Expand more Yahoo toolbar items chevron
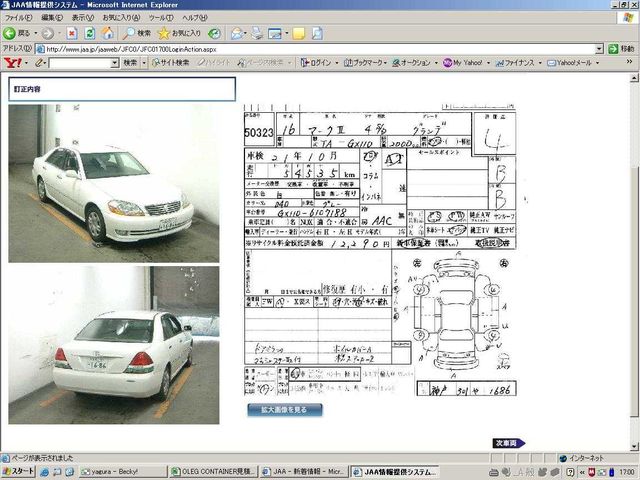This screenshot has width=640, height=480. pyautogui.click(x=629, y=62)
